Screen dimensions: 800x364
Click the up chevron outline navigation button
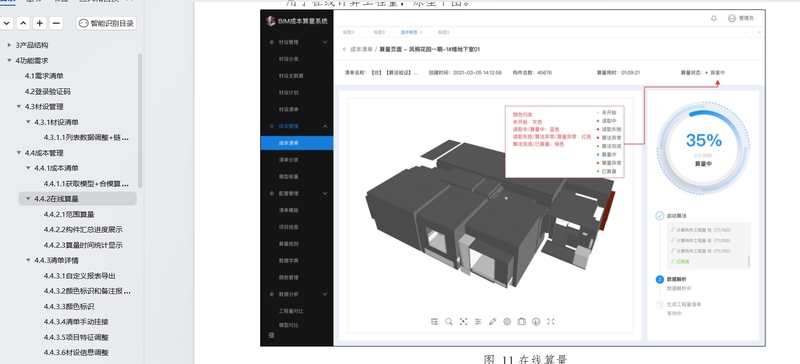[x=23, y=23]
